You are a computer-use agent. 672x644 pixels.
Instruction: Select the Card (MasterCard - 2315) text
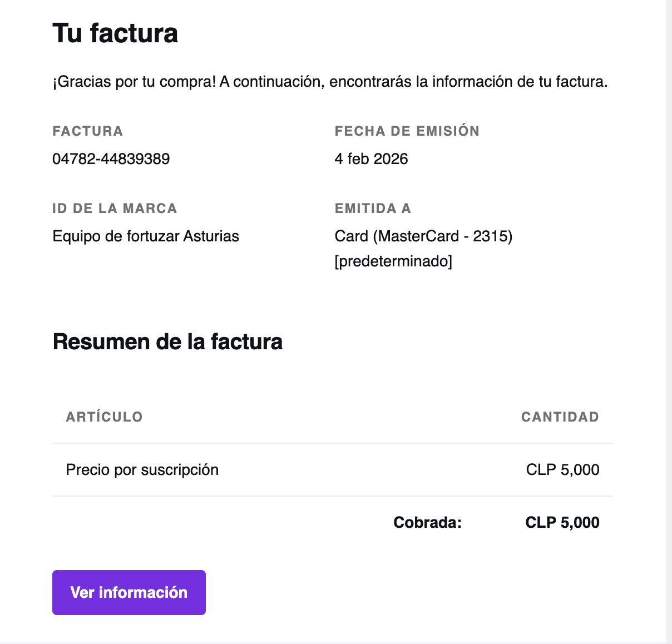tap(423, 236)
